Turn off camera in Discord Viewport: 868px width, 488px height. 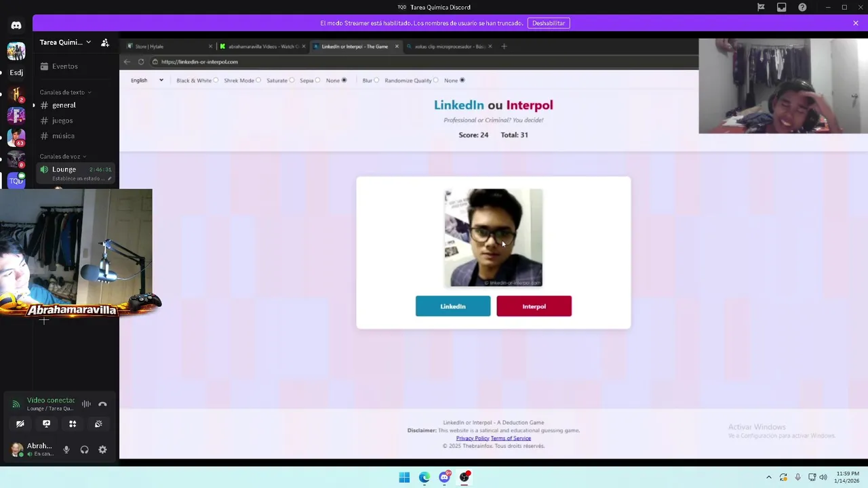20,424
